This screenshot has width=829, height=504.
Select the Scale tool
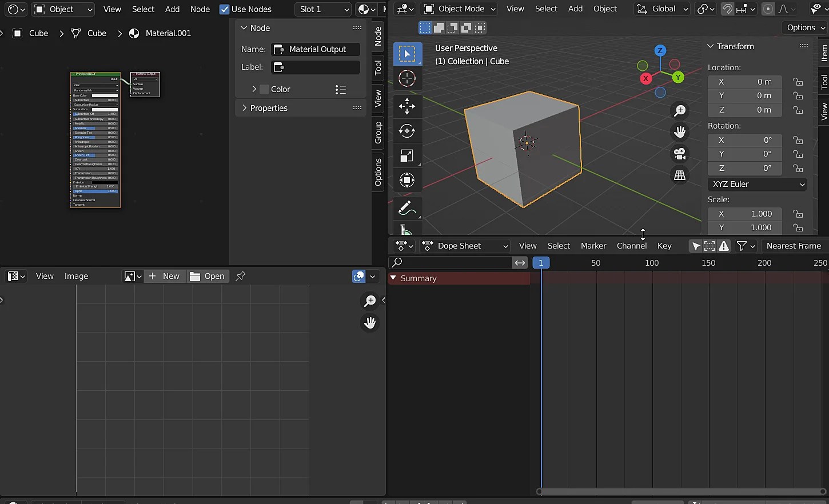tap(406, 155)
